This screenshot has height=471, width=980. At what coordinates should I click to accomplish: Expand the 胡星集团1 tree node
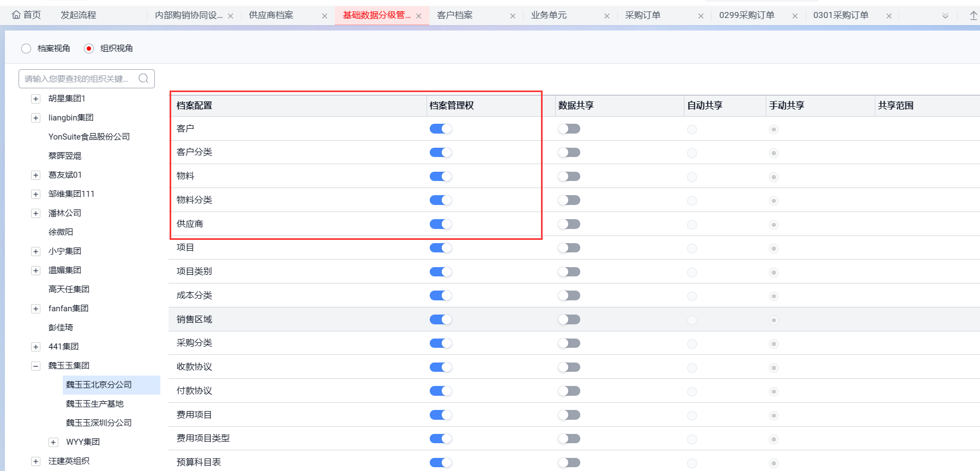point(35,99)
